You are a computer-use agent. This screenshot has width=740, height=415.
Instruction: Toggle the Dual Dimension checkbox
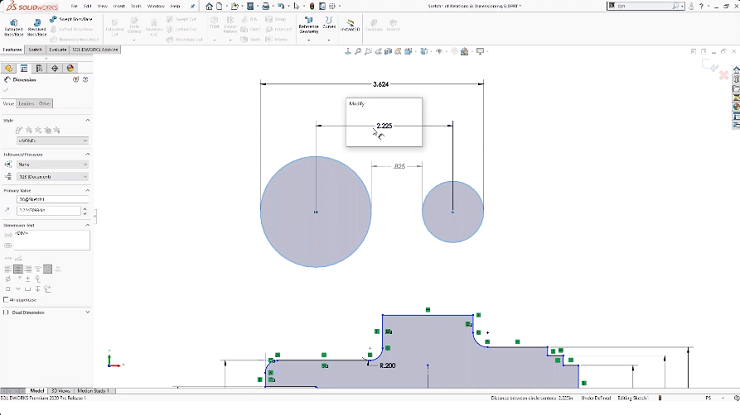pos(6,312)
